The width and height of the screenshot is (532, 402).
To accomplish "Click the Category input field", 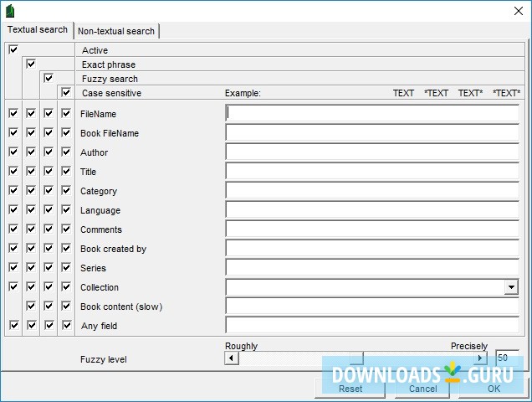I will 372,191.
